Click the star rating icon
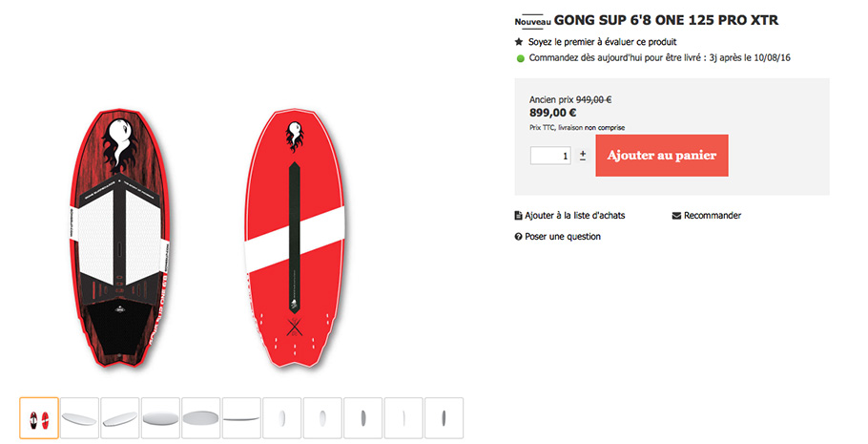Viewport: 868px width, 444px height. (x=519, y=42)
